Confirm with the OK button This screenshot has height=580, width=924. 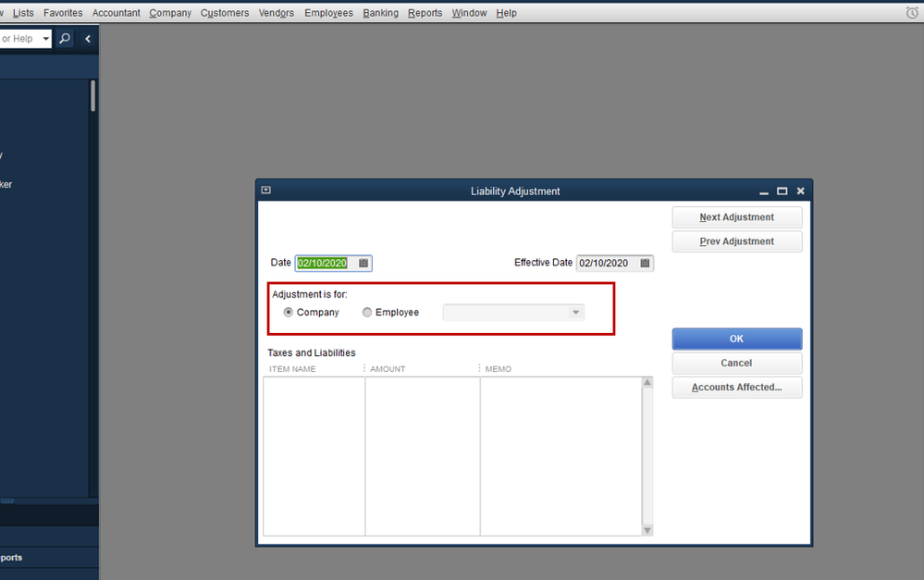(736, 339)
